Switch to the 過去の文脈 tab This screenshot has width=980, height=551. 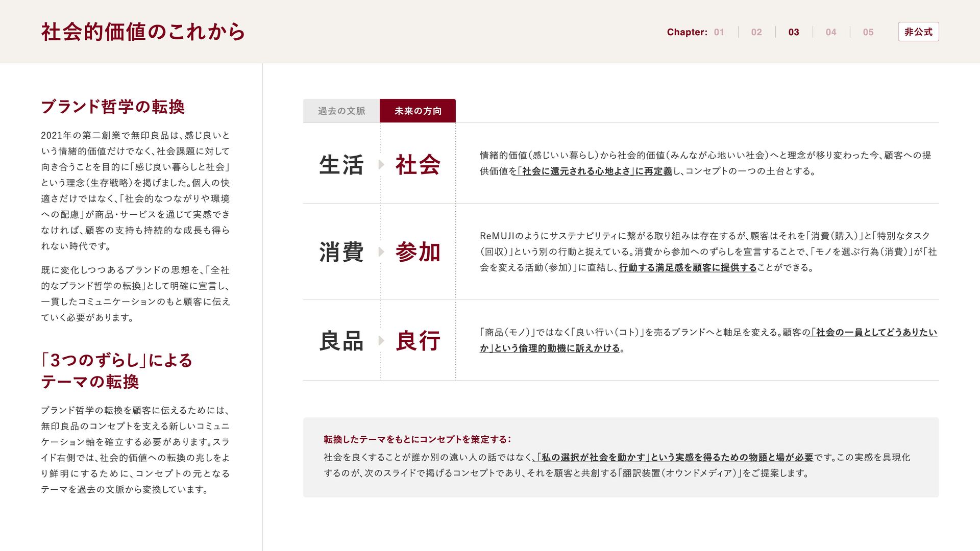[x=341, y=111]
